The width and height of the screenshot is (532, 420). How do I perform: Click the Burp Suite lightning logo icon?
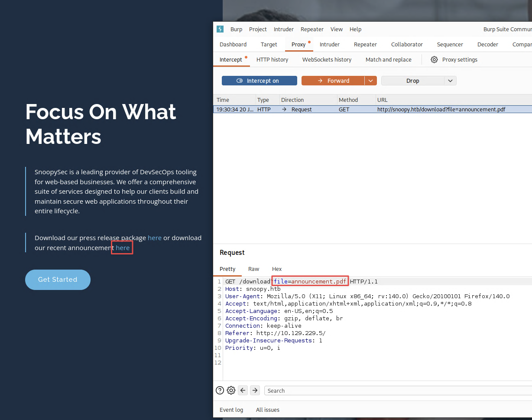coord(220,29)
